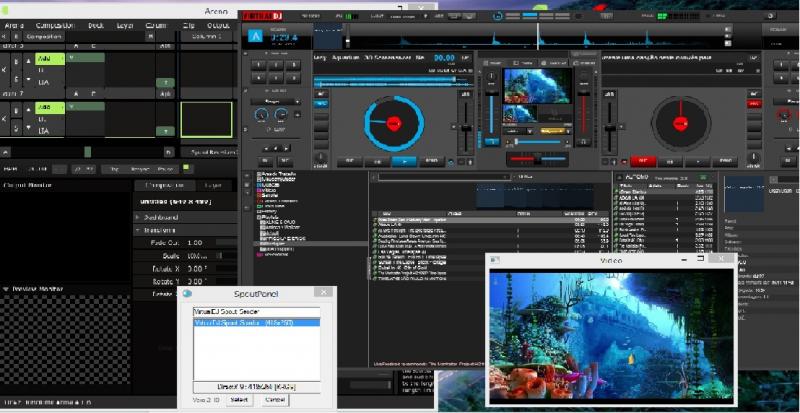Open Column menu in Arena window
Screen dimensions: 800x413
pyautogui.click(x=156, y=26)
